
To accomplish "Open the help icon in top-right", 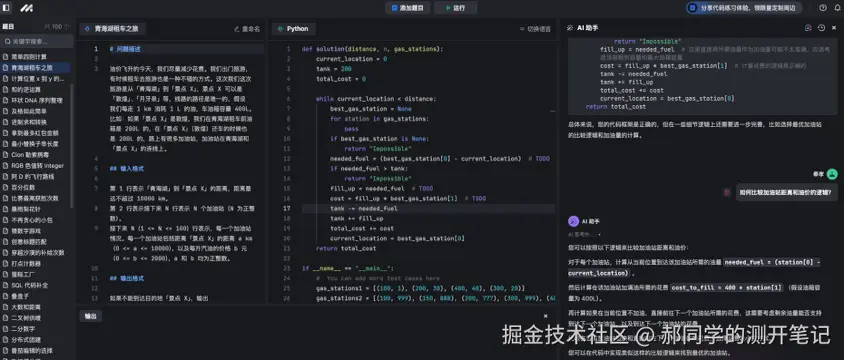I will 822,8.
